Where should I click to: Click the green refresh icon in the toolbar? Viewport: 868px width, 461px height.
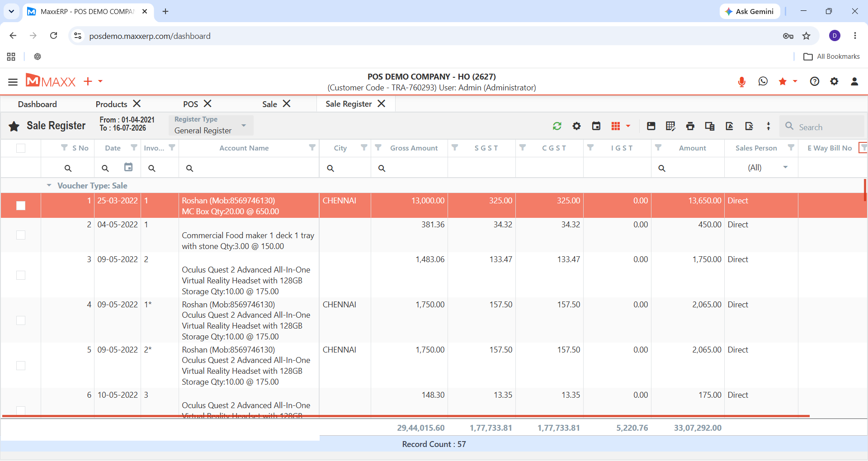(557, 126)
